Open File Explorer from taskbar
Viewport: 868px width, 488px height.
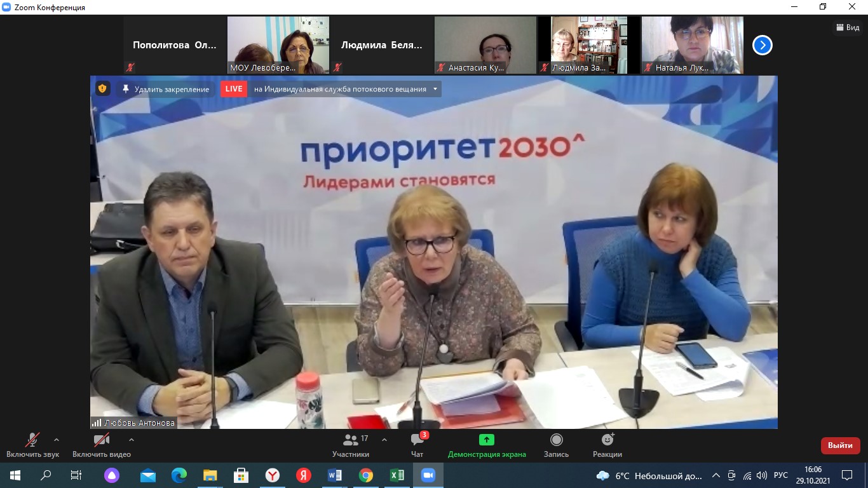[210, 475]
